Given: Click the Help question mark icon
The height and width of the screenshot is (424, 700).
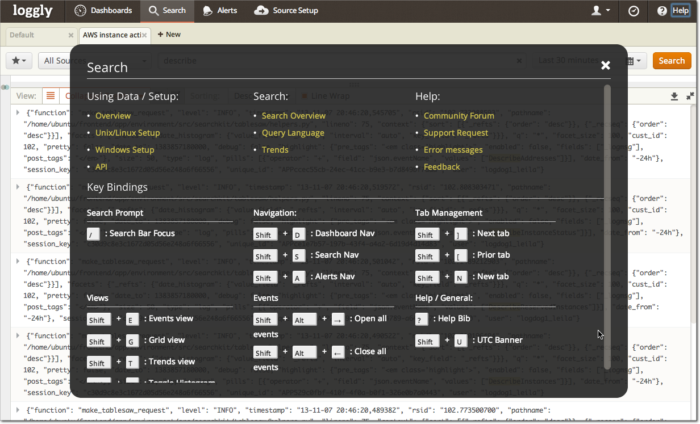Looking at the screenshot, I should tap(662, 11).
